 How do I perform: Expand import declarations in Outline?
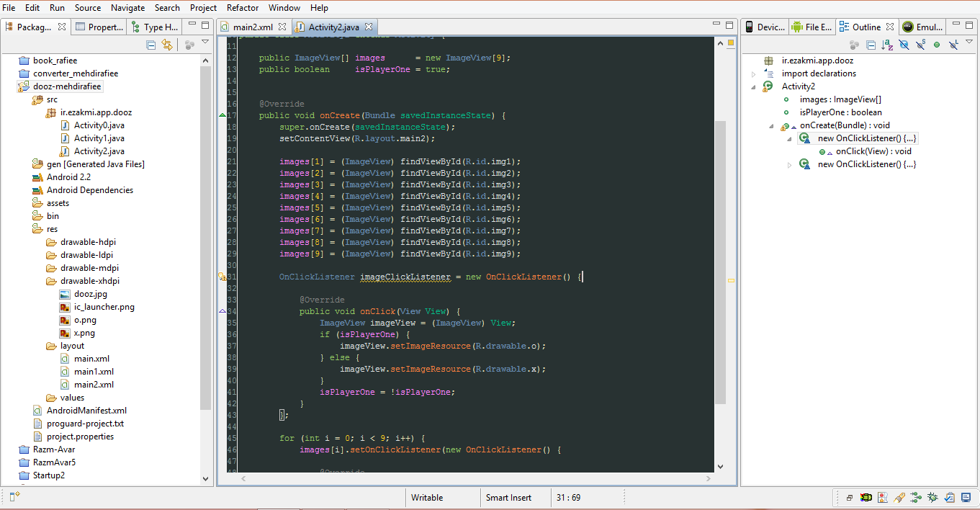tap(754, 73)
